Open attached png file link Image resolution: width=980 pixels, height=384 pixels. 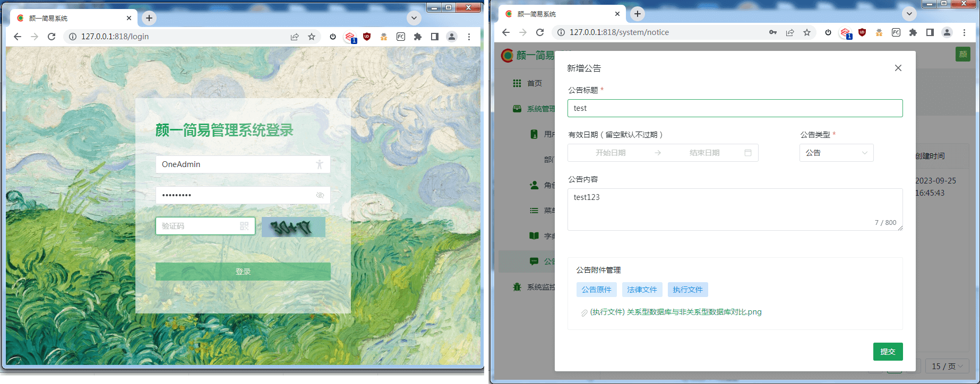pyautogui.click(x=676, y=312)
